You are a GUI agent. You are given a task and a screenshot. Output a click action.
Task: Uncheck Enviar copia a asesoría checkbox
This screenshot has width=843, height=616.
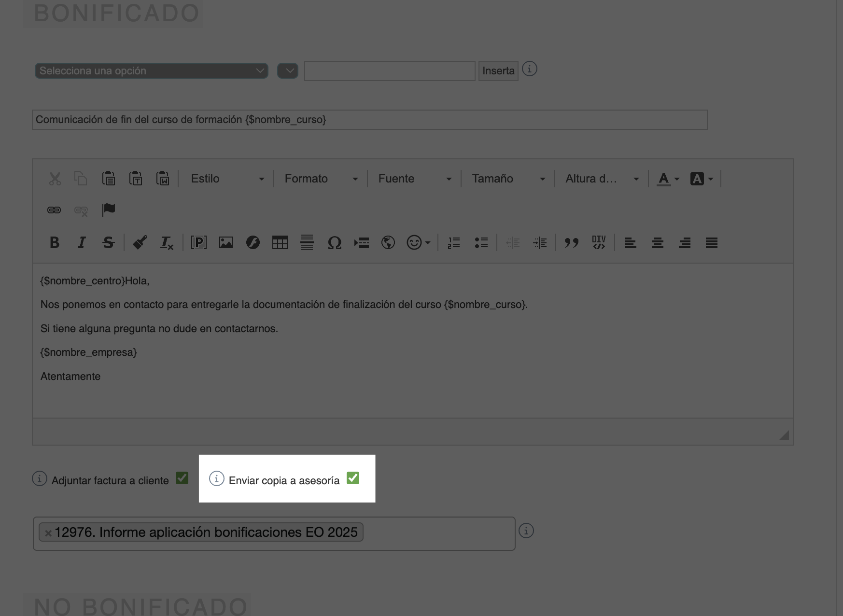point(353,478)
